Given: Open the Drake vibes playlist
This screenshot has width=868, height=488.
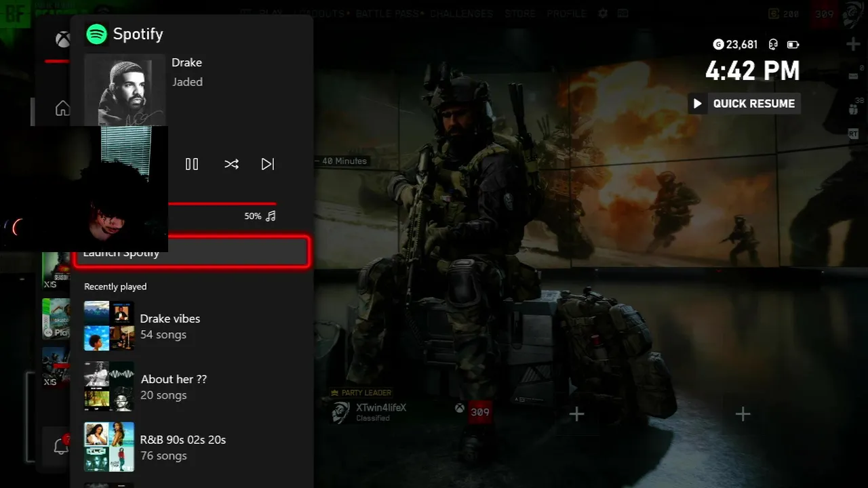Looking at the screenshot, I should 192,326.
